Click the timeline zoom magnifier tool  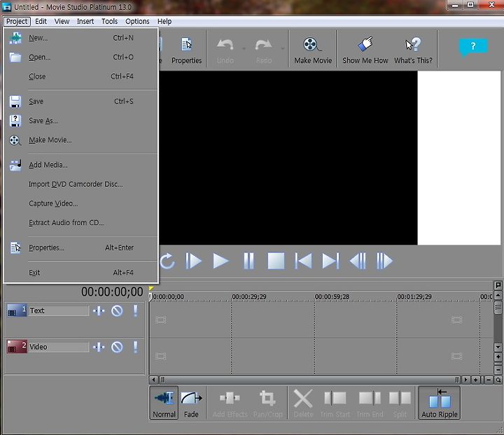498,380
